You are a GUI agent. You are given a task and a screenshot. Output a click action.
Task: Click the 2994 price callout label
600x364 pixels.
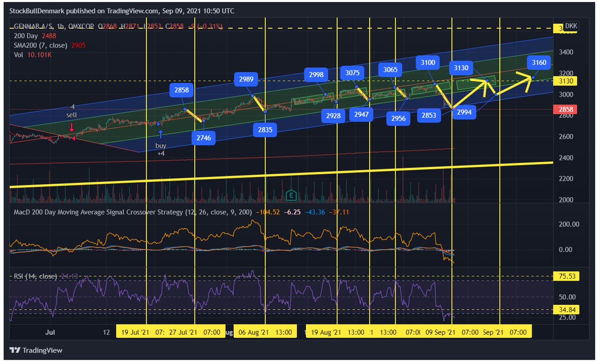click(x=464, y=112)
